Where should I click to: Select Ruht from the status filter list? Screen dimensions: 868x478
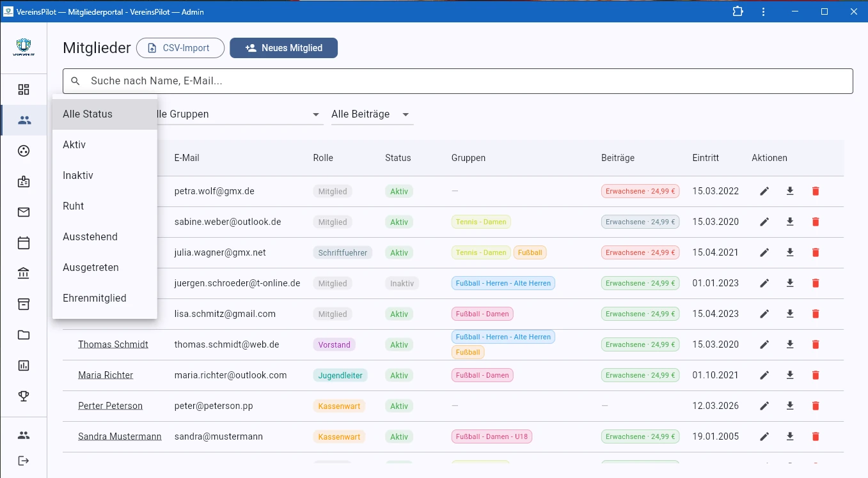click(73, 206)
